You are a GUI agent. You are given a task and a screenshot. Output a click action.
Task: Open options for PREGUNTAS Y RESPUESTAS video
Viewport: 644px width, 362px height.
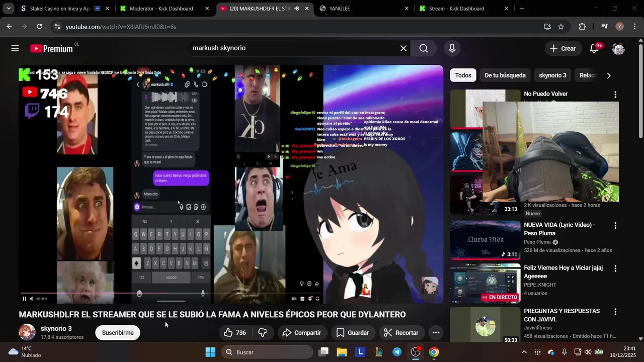point(615,312)
